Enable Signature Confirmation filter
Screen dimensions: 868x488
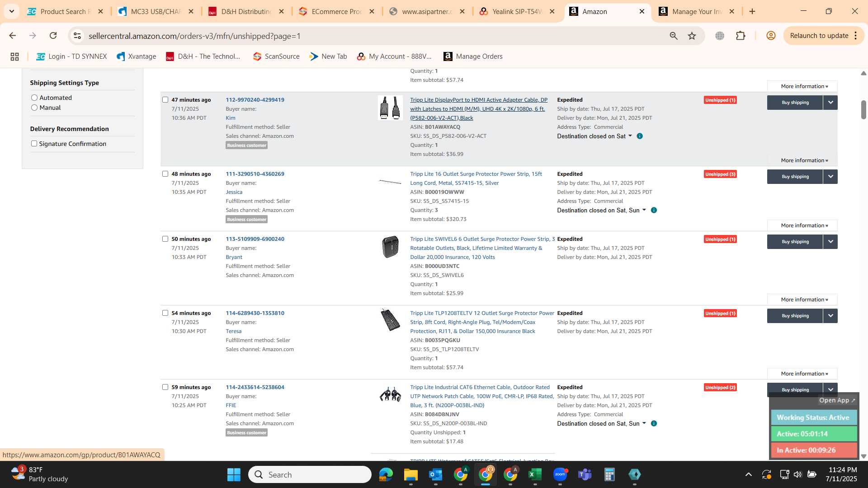tap(34, 144)
